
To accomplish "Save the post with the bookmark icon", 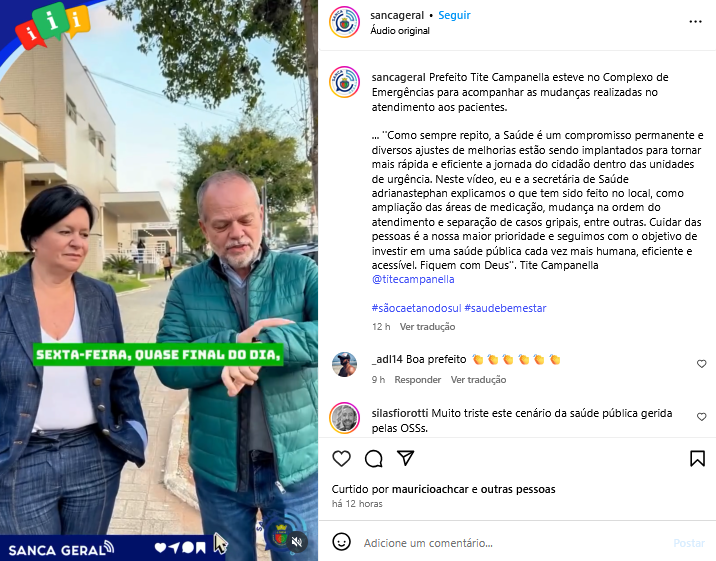I will [x=697, y=458].
